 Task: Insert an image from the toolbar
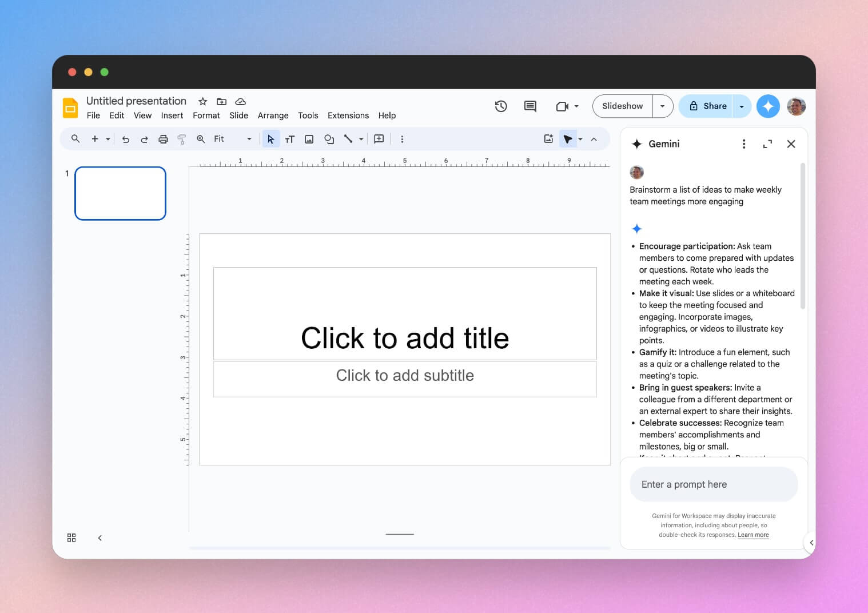(309, 139)
